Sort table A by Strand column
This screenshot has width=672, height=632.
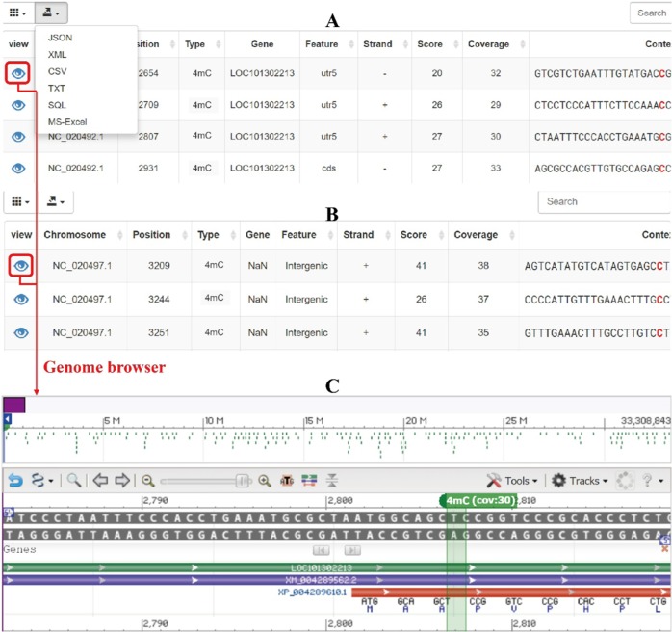click(384, 44)
